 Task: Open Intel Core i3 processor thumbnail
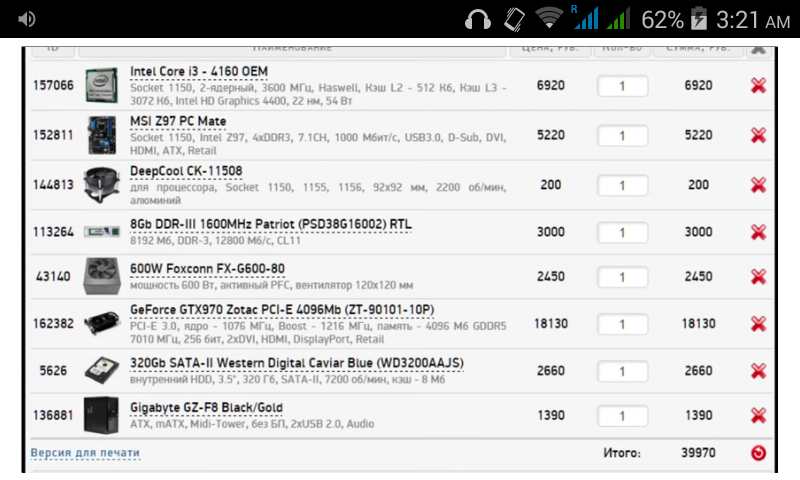click(102, 86)
